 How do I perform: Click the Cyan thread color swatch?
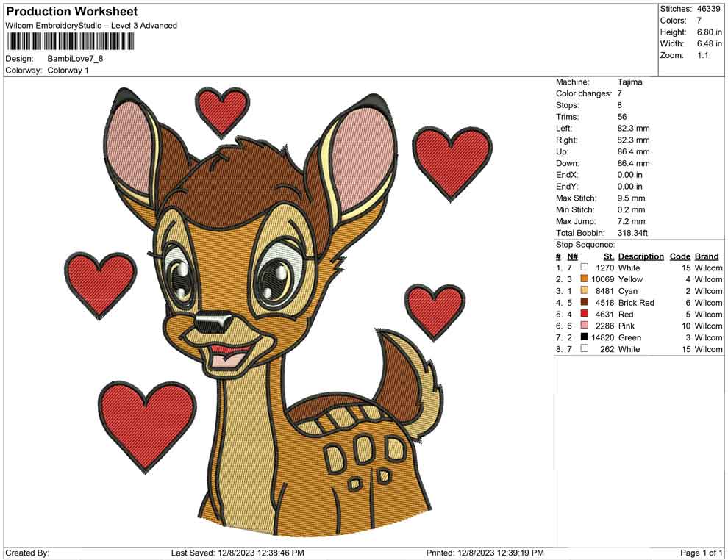[x=585, y=290]
